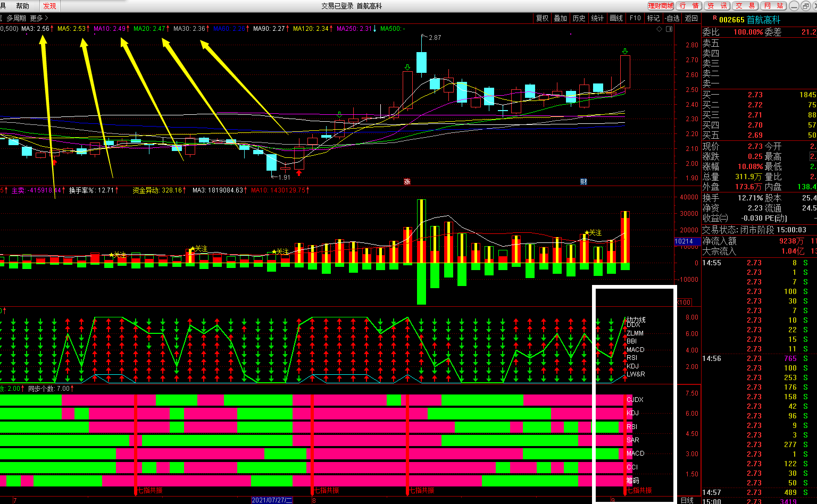Click the 1.91 low price label
Viewport: 817px width, 504px height.
coord(285,177)
